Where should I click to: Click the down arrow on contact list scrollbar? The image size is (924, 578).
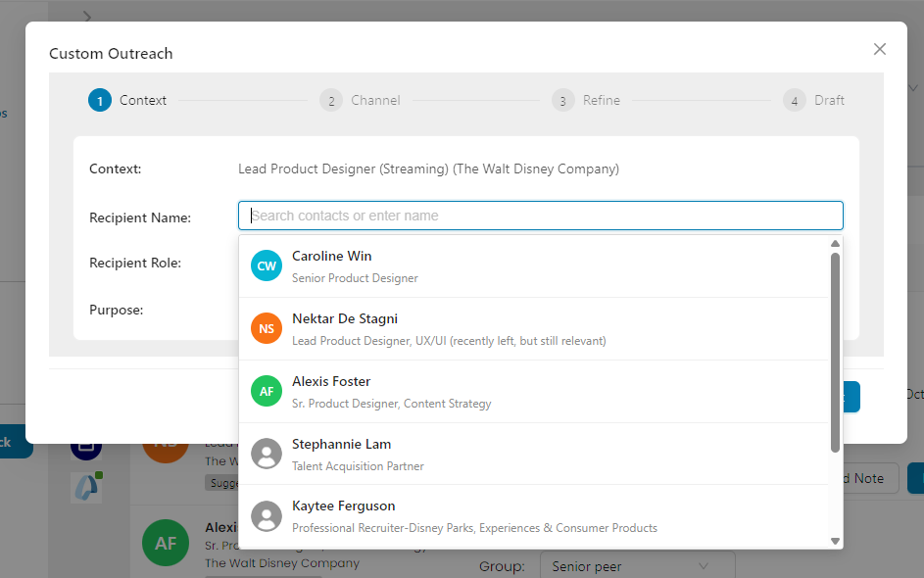pos(835,538)
